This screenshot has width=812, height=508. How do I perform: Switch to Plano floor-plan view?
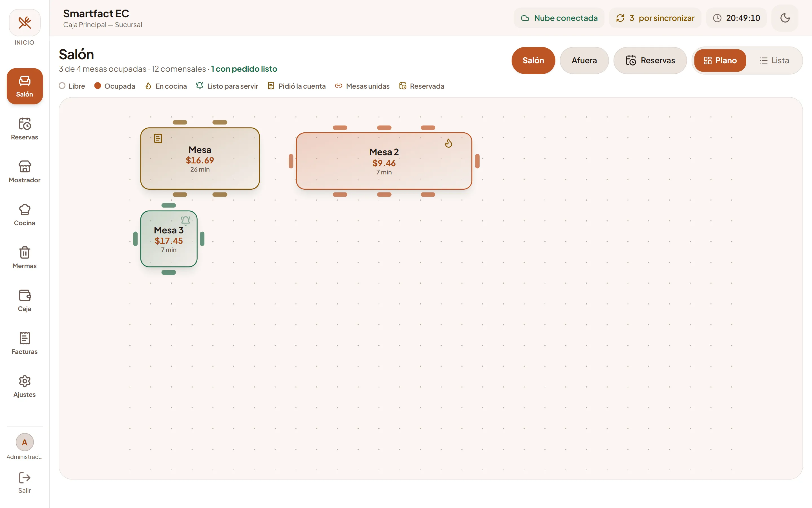click(x=720, y=60)
